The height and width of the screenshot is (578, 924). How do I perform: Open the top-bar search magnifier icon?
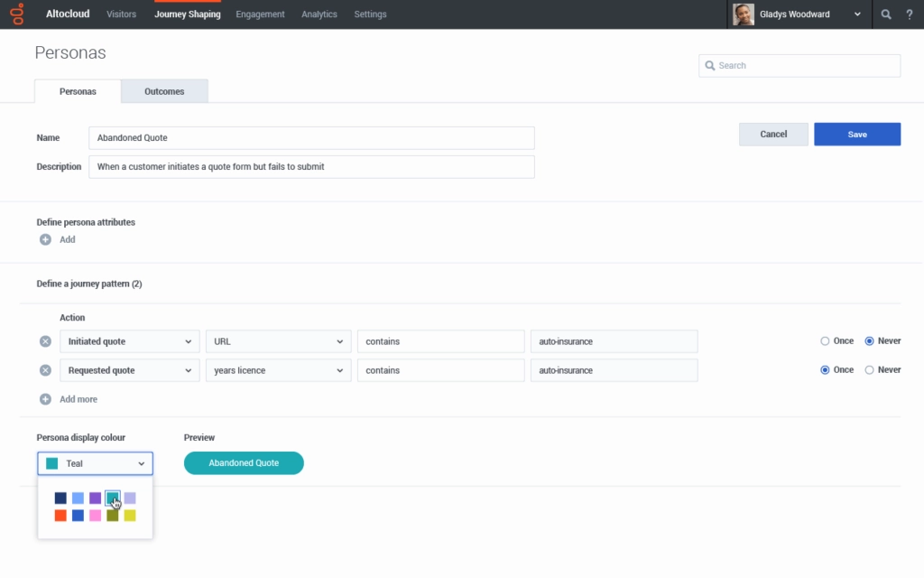(x=886, y=14)
